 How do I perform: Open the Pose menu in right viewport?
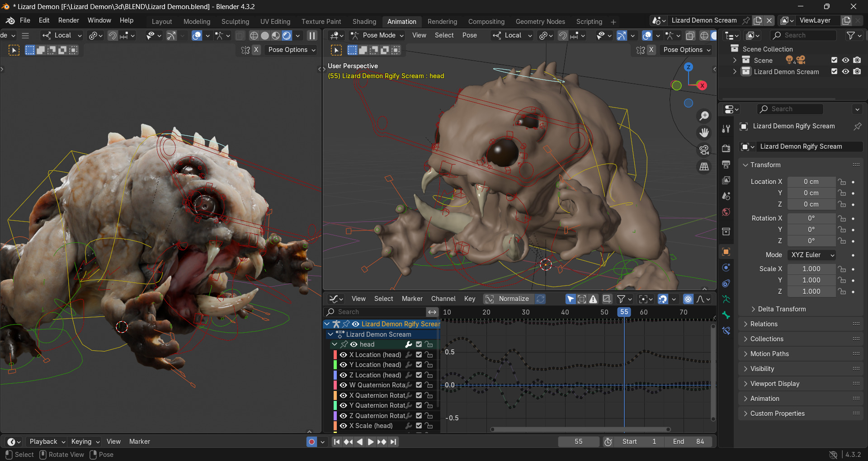(x=469, y=35)
